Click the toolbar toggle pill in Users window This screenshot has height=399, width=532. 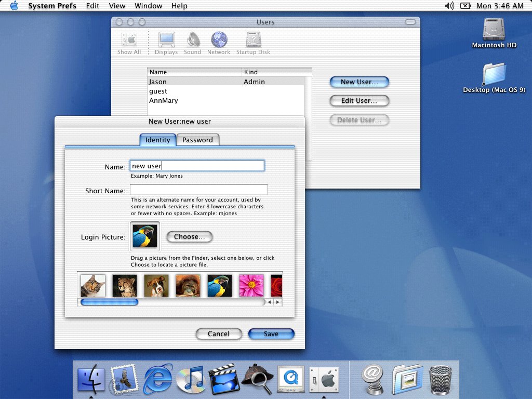410,22
